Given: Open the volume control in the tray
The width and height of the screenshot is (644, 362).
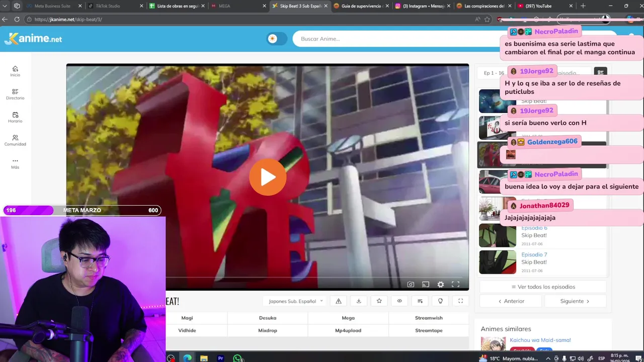Looking at the screenshot, I should (581, 358).
